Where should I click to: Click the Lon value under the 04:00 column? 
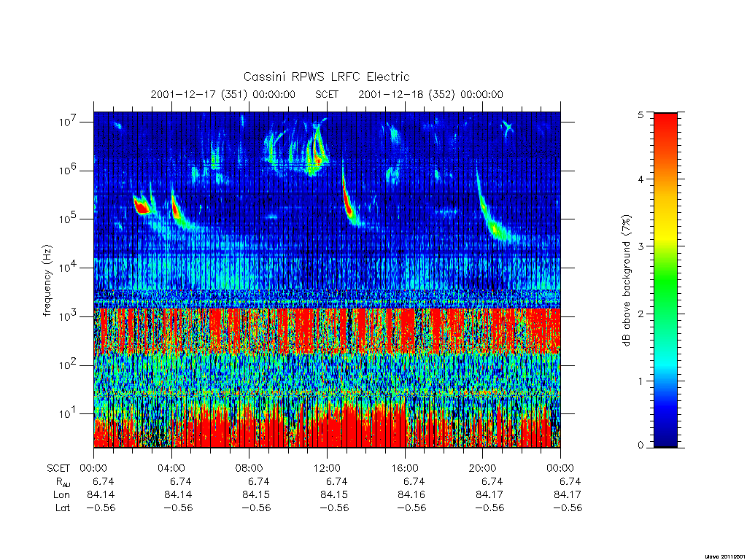pyautogui.click(x=178, y=495)
